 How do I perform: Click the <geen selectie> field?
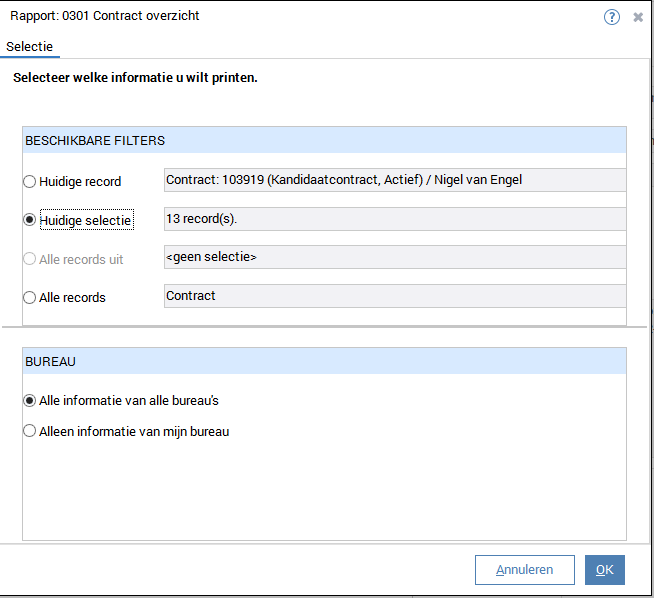click(394, 257)
